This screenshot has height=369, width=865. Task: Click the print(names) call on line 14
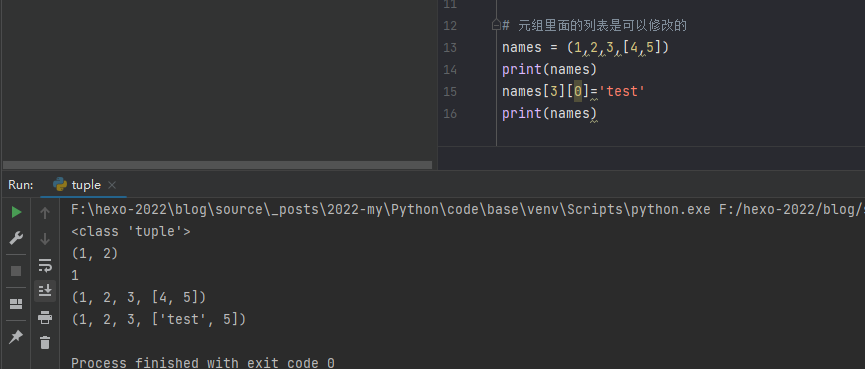coord(549,69)
